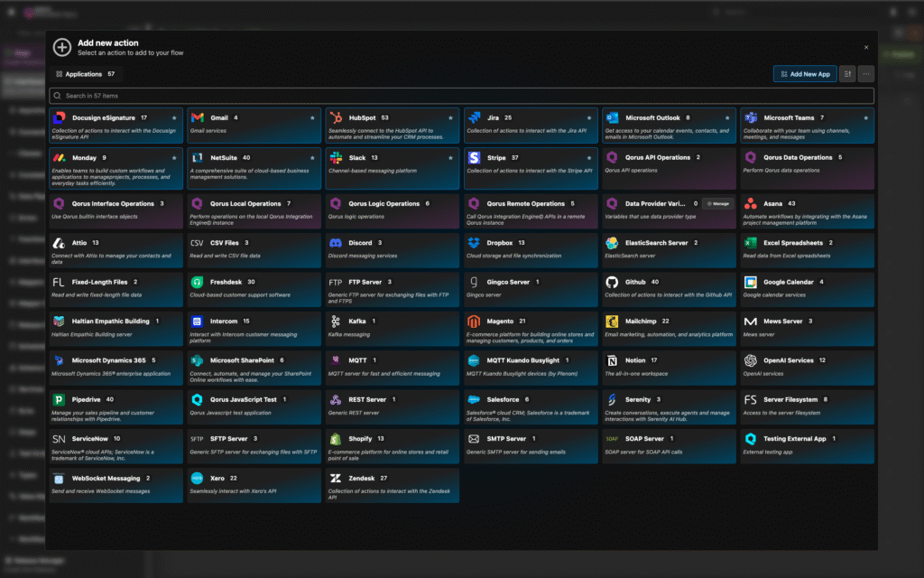The width and height of the screenshot is (924, 578).
Task: Click the NetSuite icon
Action: tap(198, 157)
